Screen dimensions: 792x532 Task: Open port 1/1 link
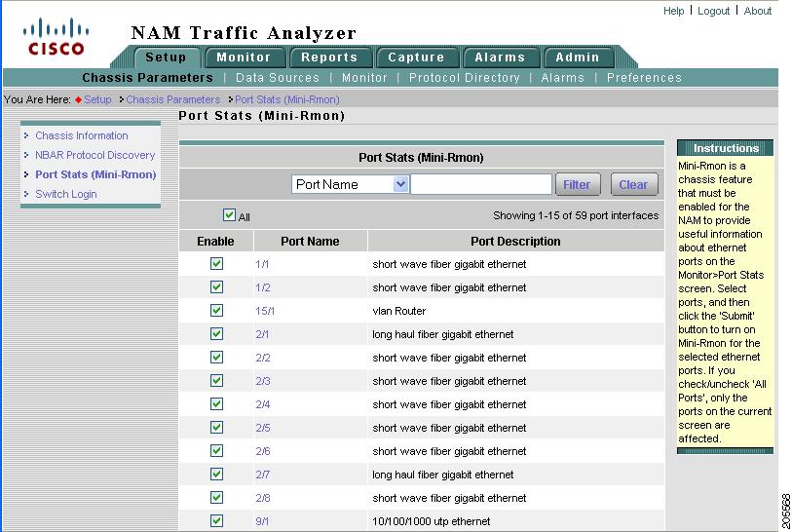[x=262, y=264]
